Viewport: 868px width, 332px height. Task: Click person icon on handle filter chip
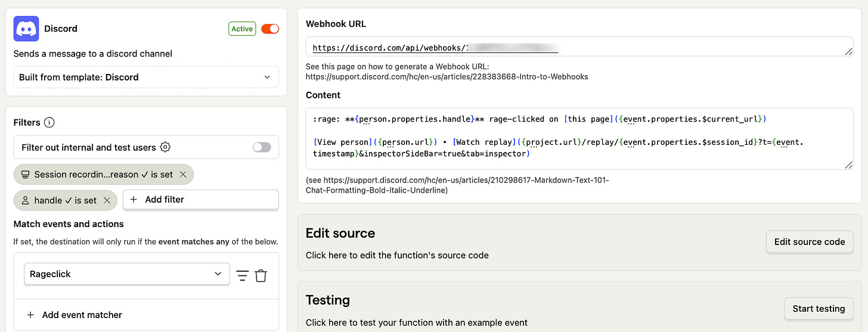(x=25, y=201)
